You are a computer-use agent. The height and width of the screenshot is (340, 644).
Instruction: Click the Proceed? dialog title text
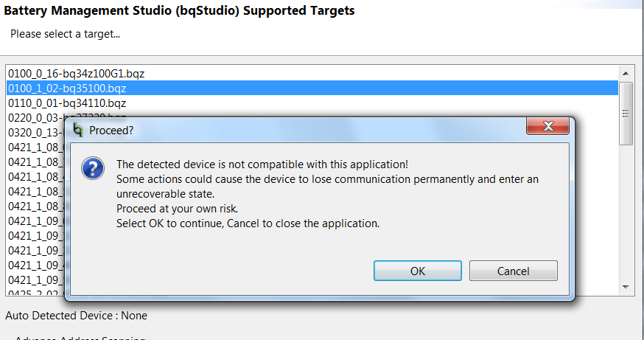coord(111,130)
